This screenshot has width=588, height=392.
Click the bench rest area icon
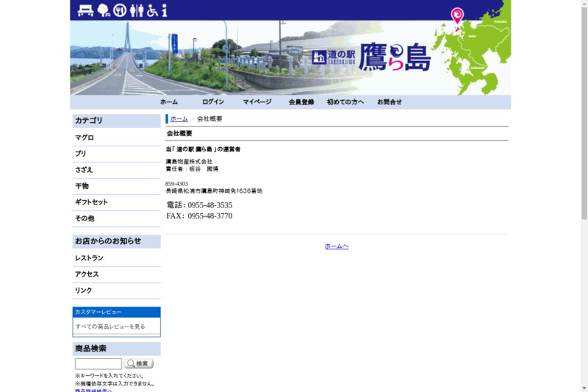click(x=85, y=10)
